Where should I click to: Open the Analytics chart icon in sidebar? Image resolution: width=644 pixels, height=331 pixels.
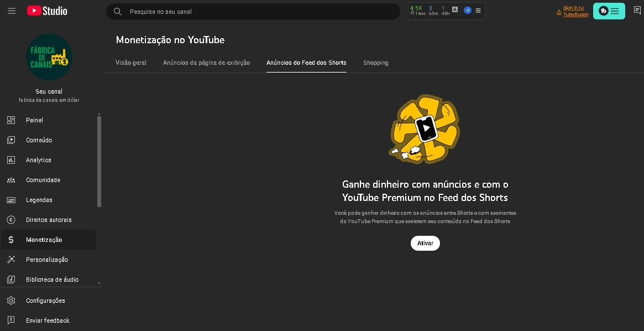point(11,160)
